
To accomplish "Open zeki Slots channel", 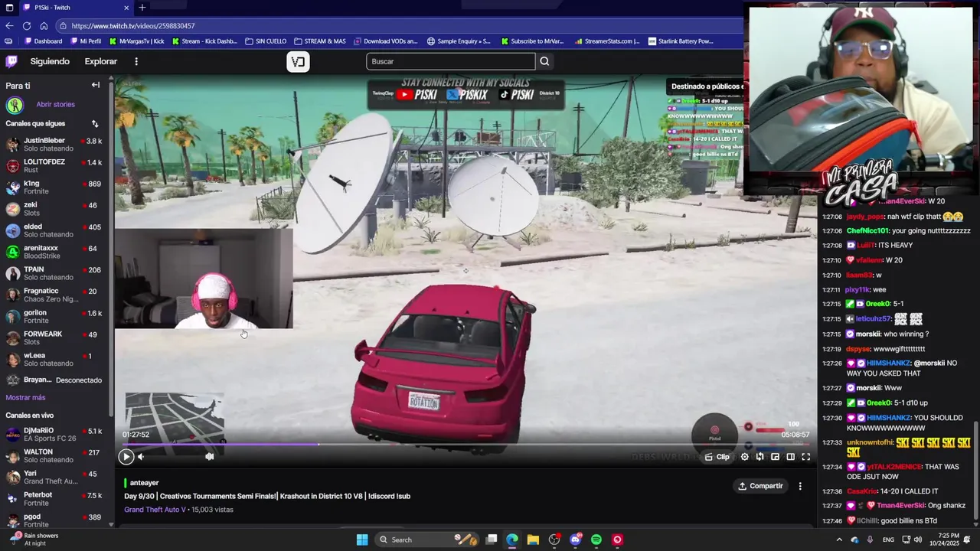I will pos(54,209).
